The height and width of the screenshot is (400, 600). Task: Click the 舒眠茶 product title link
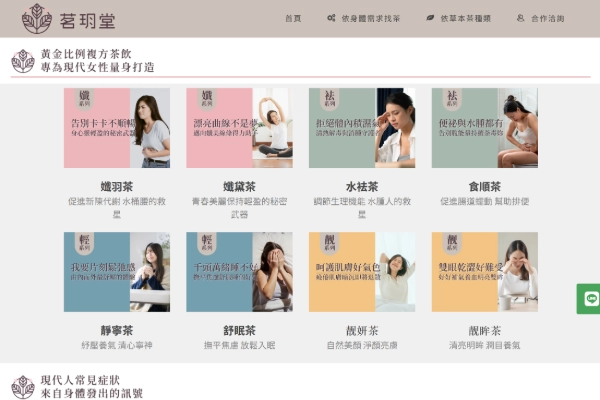click(240, 331)
